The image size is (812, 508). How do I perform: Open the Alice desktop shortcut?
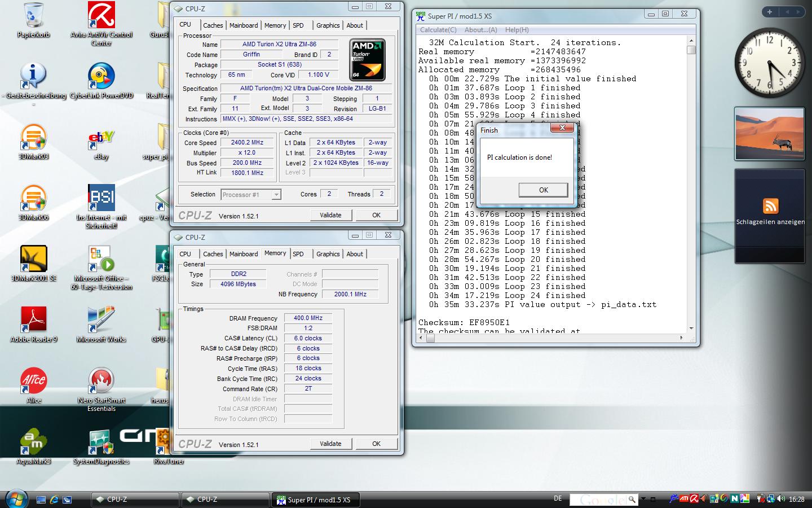click(x=33, y=386)
